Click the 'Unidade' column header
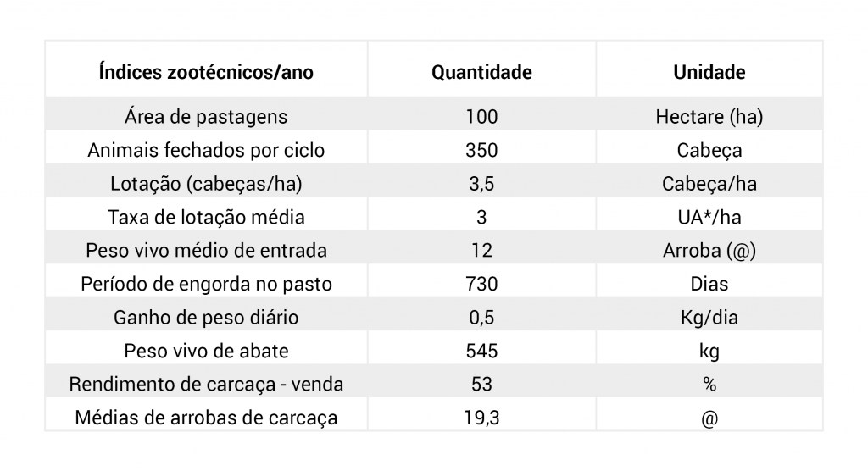 click(x=709, y=72)
